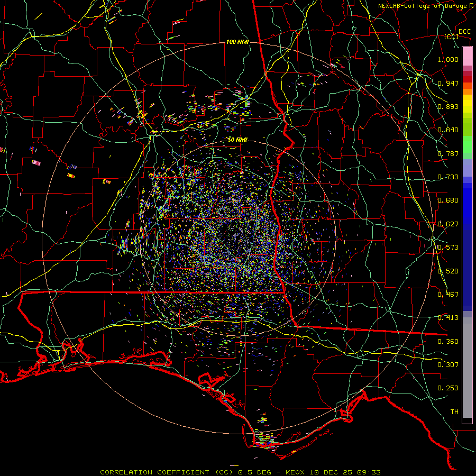The height and width of the screenshot is (476, 476).
Task: Click the 0.787 legend value
Action: coord(448,153)
